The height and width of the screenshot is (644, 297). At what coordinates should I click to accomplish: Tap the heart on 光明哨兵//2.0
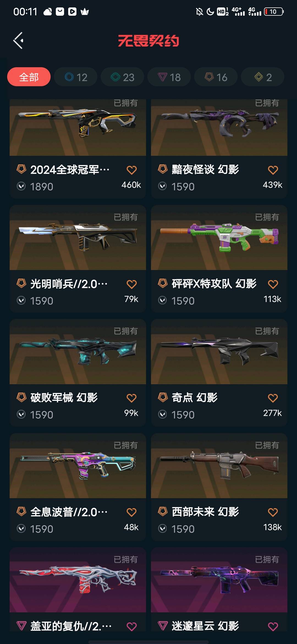pos(131,284)
